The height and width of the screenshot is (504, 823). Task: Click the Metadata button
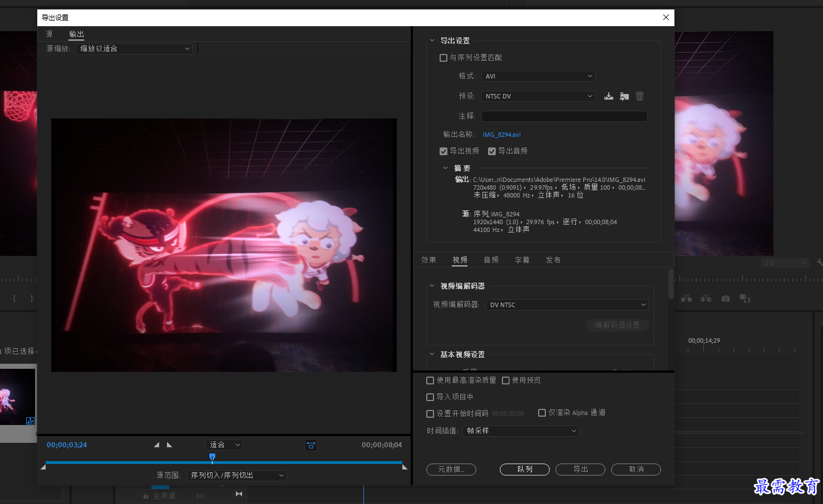(x=451, y=470)
